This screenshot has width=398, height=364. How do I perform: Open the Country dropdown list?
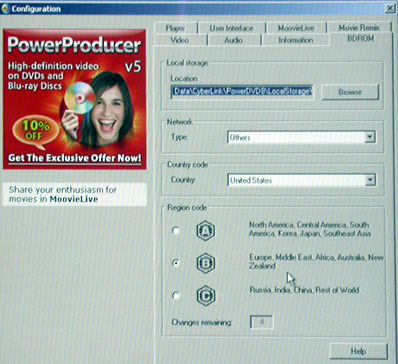[301, 180]
